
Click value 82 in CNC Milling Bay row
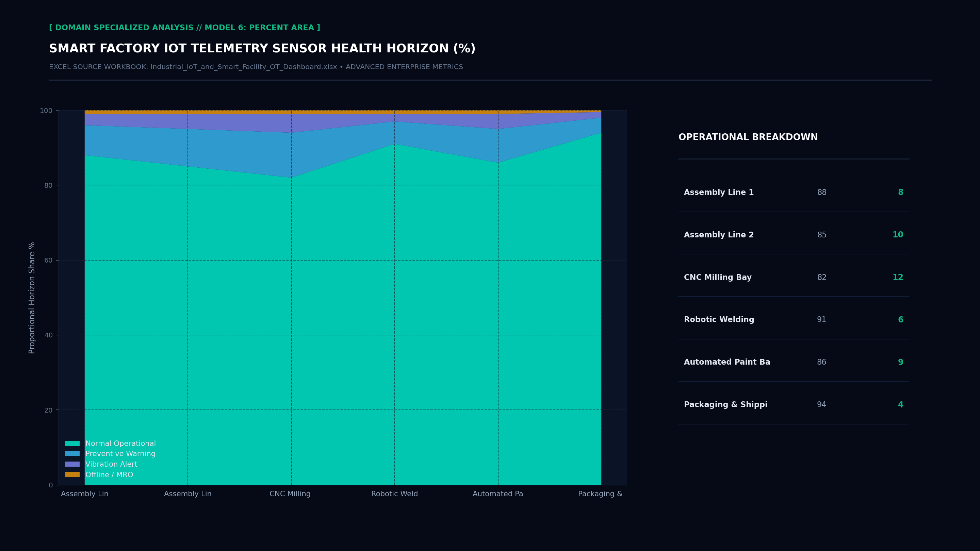[x=822, y=278]
